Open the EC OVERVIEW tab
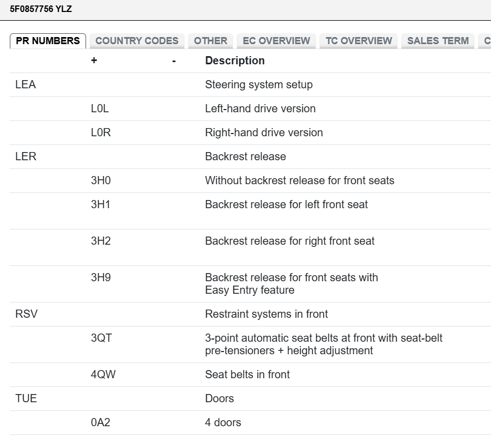 (276, 41)
